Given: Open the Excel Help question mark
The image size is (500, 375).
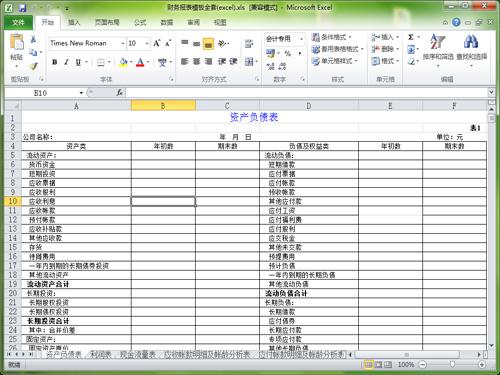Looking at the screenshot, I should [x=456, y=22].
